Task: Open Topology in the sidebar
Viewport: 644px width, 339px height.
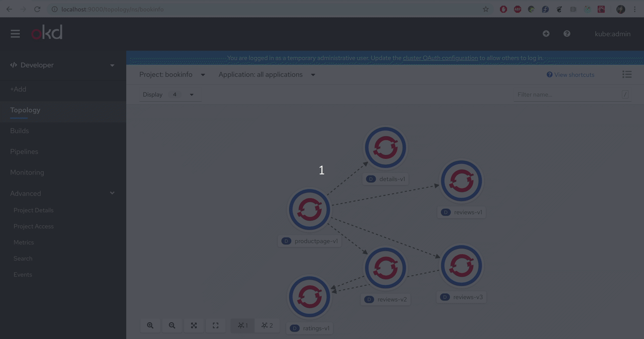Action: pyautogui.click(x=25, y=110)
